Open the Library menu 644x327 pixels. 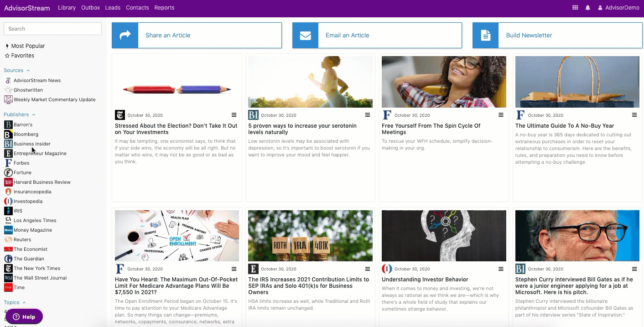(67, 8)
